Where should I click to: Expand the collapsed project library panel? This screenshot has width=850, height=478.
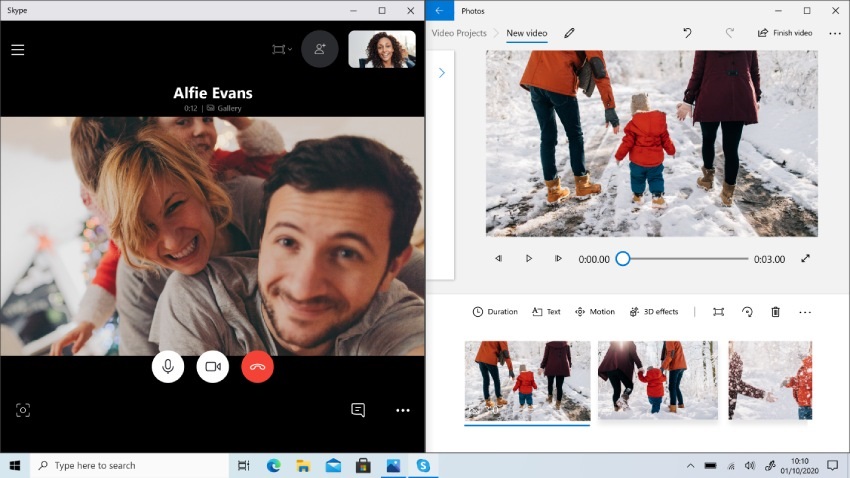(x=441, y=73)
